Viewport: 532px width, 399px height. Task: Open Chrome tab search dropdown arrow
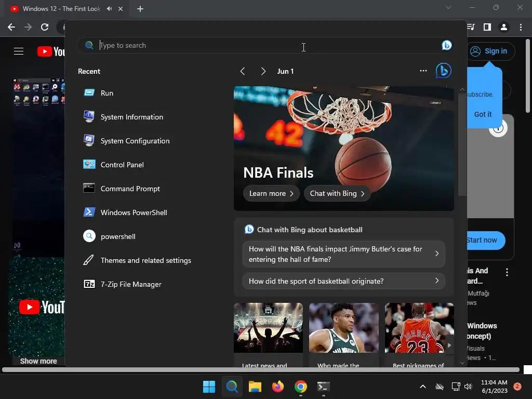448,7
